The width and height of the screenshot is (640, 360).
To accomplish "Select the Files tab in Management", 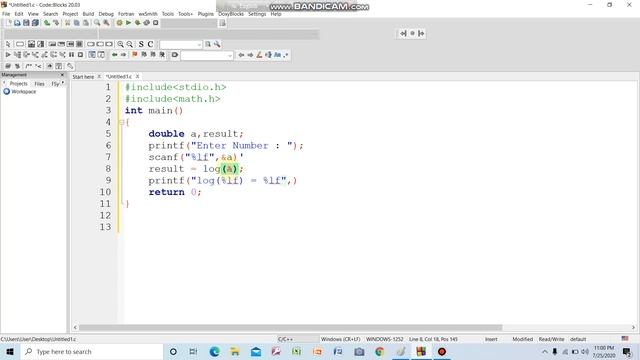I will tap(40, 84).
